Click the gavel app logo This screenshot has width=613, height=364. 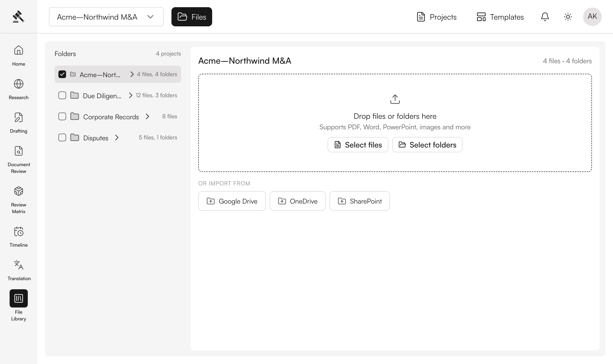(x=18, y=17)
